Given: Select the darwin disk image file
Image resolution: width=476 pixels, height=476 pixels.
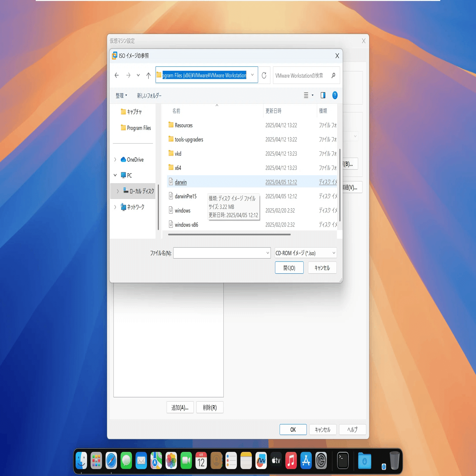Looking at the screenshot, I should (x=180, y=182).
